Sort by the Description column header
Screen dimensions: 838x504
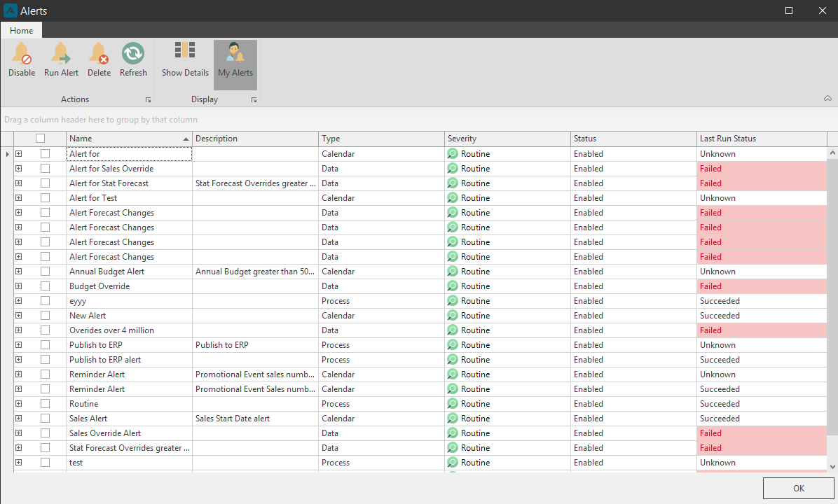click(255, 139)
